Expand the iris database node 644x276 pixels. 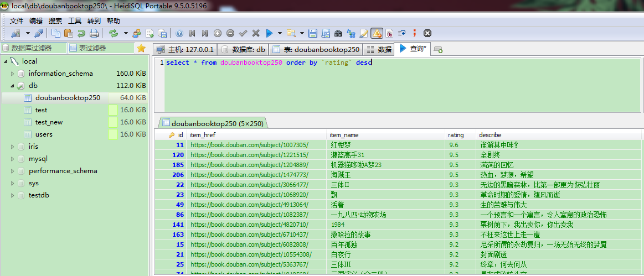coord(12,147)
